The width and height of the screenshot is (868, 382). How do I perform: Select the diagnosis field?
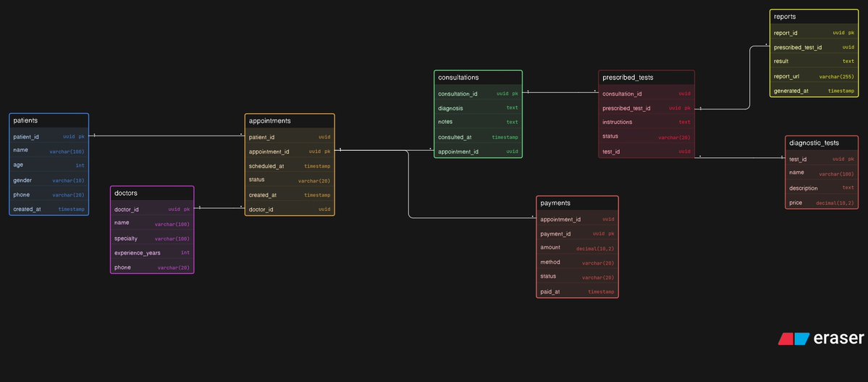click(479, 108)
